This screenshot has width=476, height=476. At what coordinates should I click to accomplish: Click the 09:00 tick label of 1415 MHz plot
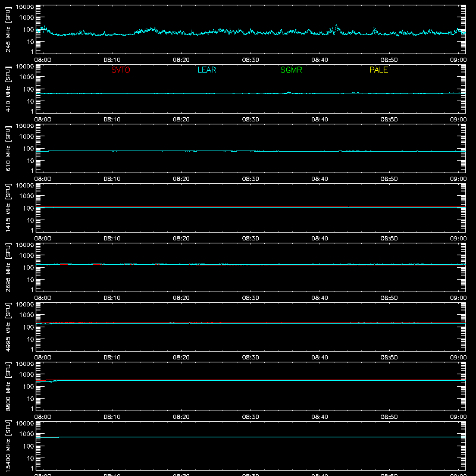(x=458, y=239)
